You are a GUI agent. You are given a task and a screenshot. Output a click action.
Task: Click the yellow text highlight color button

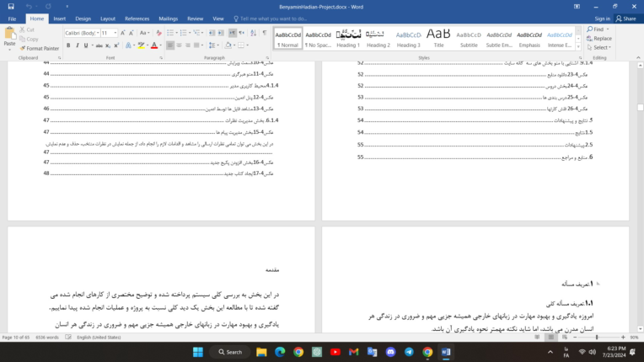[142, 45]
